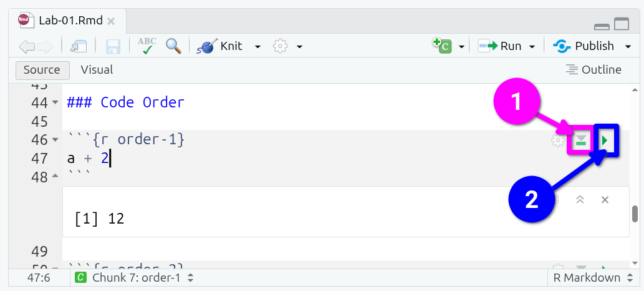Switch to Source editor mode
The height and width of the screenshot is (291, 644).
tap(42, 69)
